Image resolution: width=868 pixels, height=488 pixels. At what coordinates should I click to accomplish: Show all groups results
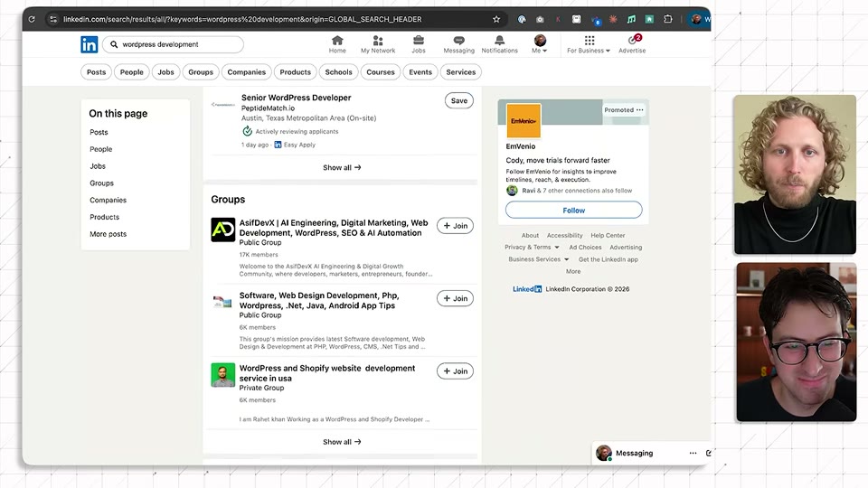tap(342, 442)
